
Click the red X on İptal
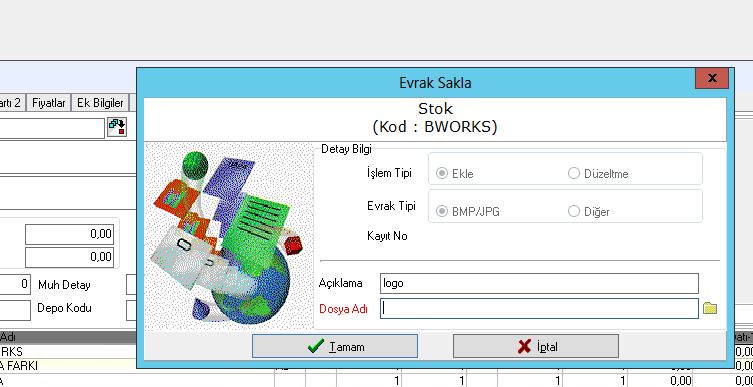(524, 346)
